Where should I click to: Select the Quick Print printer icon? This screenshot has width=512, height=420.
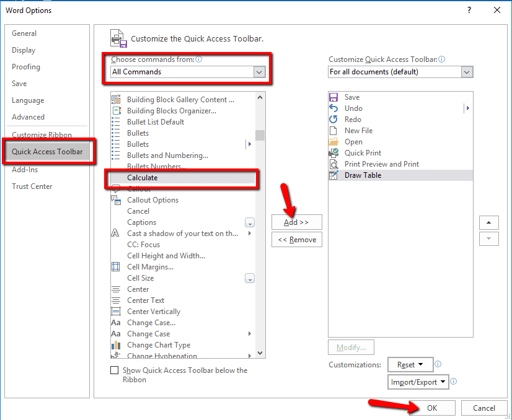point(333,153)
